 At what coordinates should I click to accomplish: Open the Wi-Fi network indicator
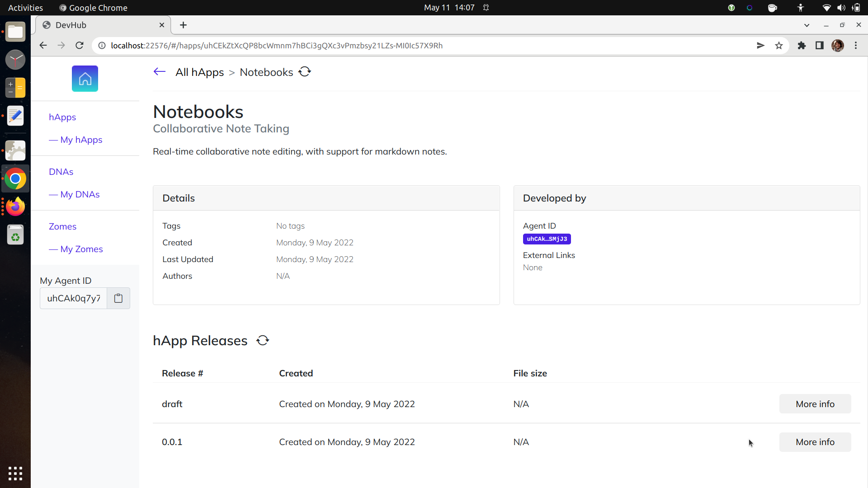[x=826, y=8]
